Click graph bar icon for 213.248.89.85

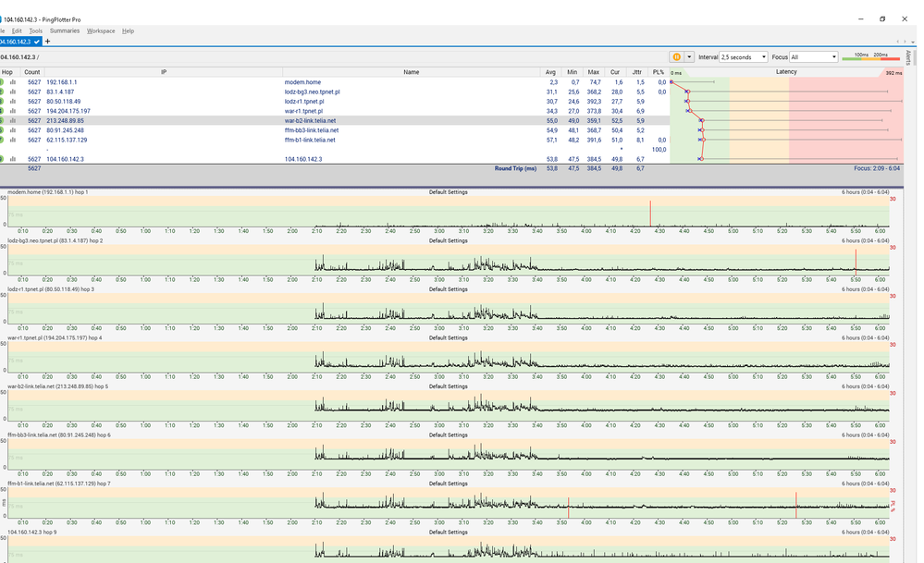pyautogui.click(x=13, y=121)
